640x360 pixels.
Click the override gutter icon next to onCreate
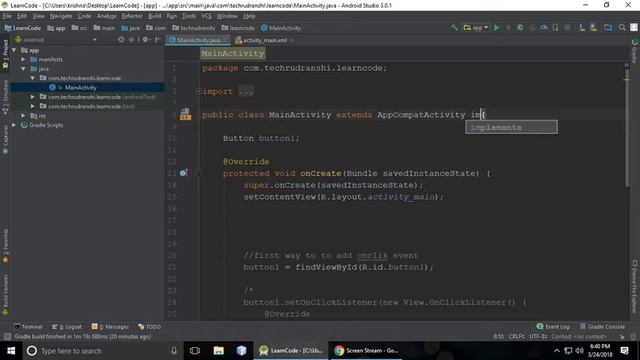point(183,173)
